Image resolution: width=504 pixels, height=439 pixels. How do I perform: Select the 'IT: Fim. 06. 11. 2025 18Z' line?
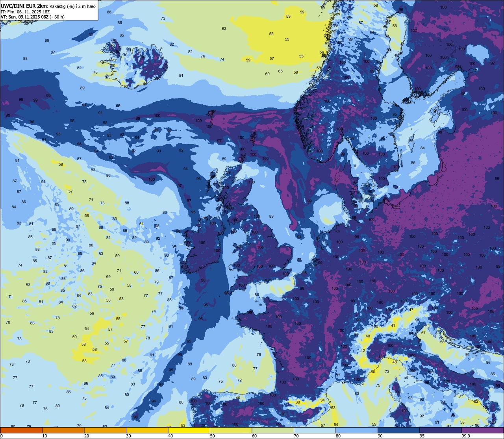pyautogui.click(x=25, y=11)
